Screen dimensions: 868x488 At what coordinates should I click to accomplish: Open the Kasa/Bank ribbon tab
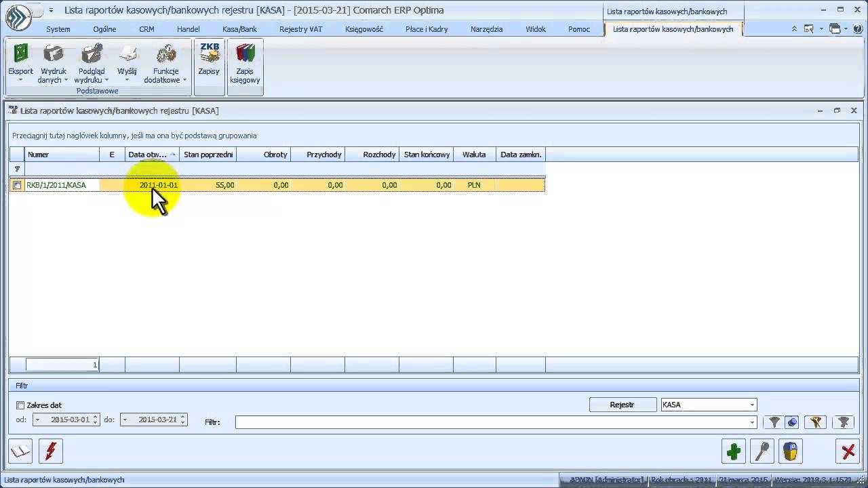tap(239, 29)
